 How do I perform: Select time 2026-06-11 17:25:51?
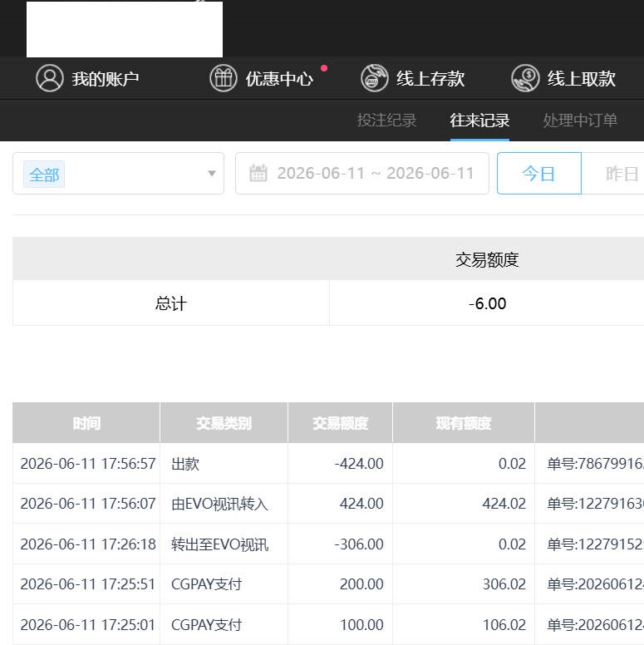(88, 584)
